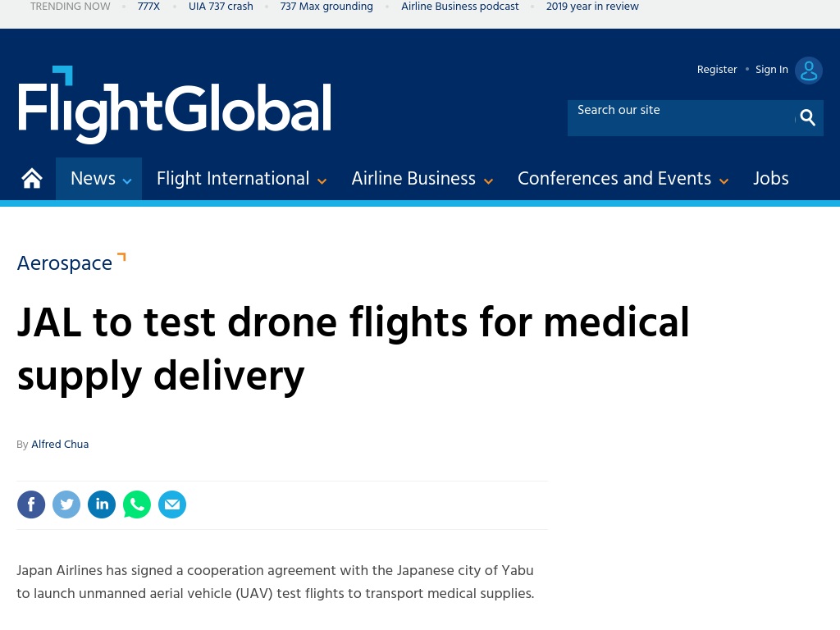Viewport: 840px width, 630px height.
Task: Share article on Twitter
Action: click(x=66, y=504)
